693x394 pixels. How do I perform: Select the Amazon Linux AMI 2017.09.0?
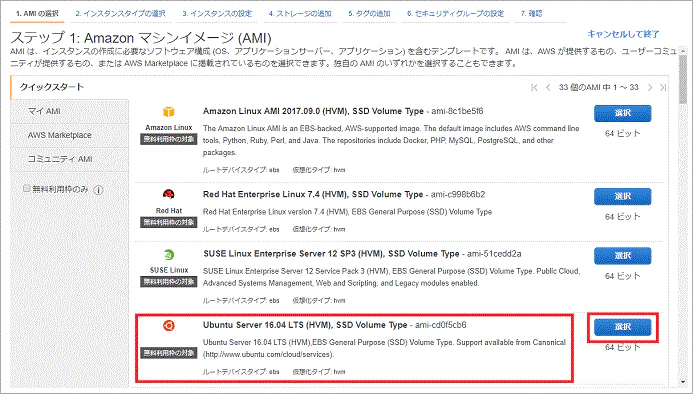[x=622, y=113]
